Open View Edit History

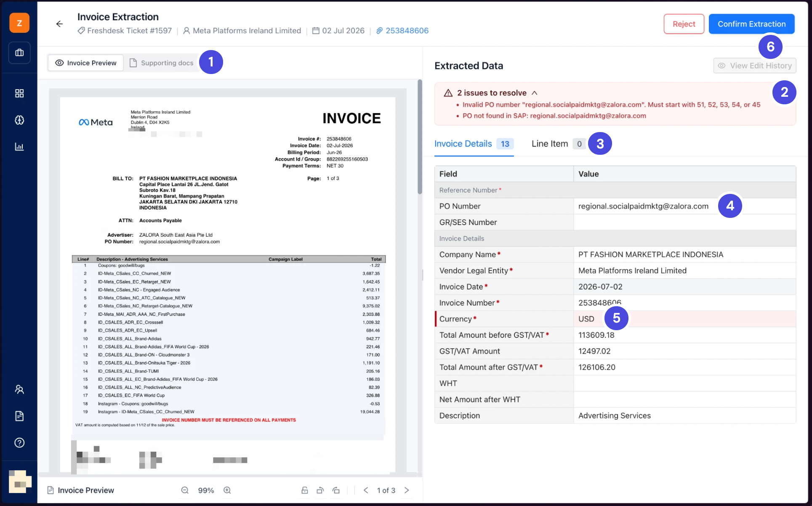coord(754,66)
